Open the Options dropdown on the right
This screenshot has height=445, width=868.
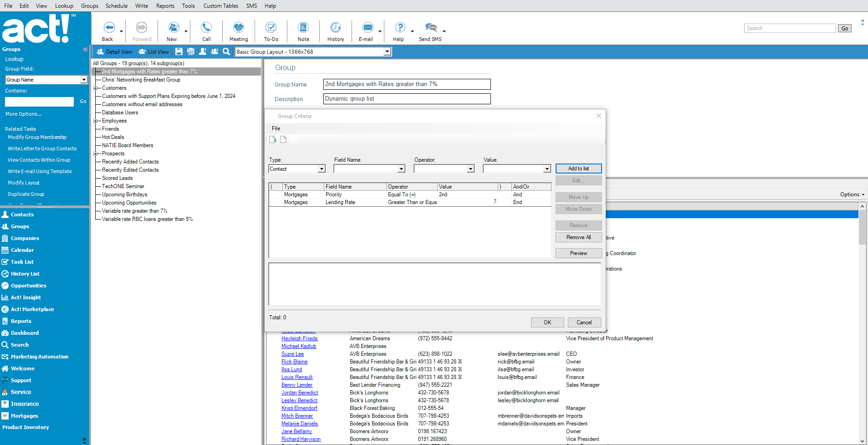pyautogui.click(x=852, y=194)
